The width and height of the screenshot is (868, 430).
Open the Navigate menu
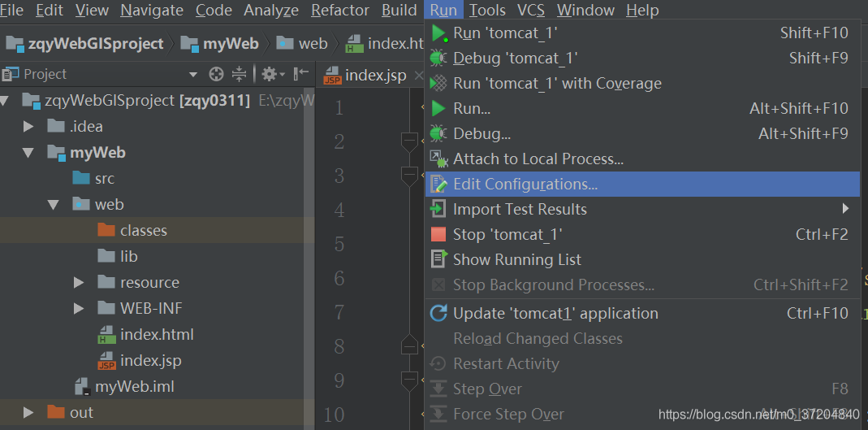(x=152, y=10)
